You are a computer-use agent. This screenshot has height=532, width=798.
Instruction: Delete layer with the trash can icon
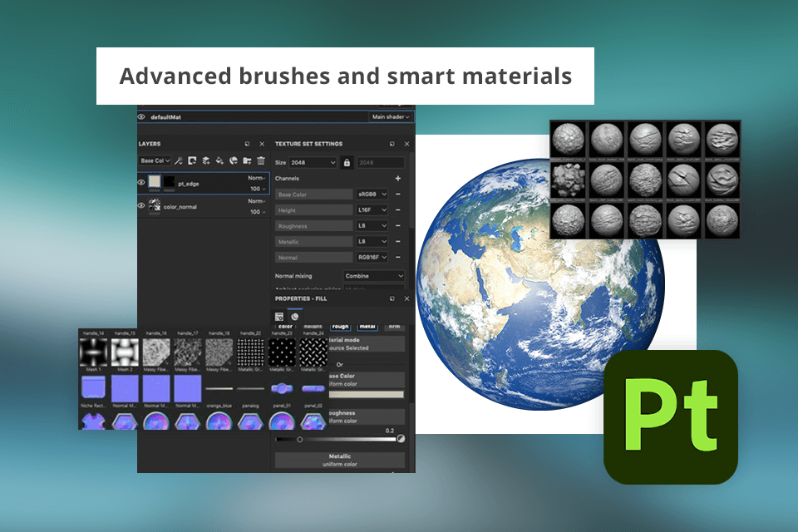260,161
